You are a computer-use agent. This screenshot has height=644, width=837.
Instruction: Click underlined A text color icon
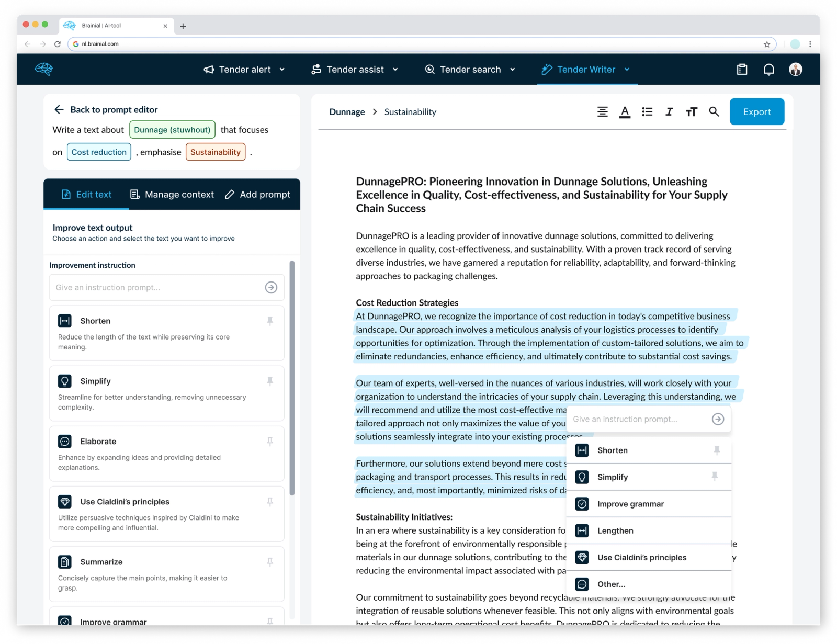click(x=625, y=112)
